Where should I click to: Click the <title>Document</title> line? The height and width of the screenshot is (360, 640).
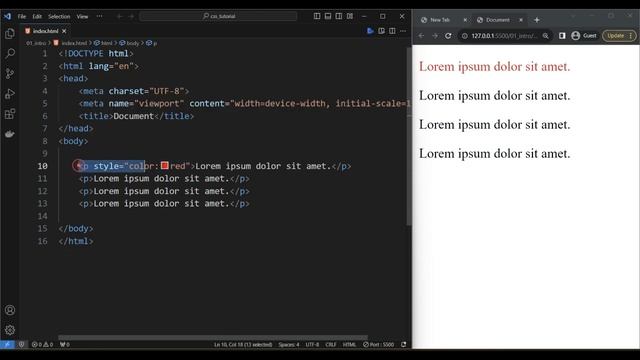coord(136,116)
